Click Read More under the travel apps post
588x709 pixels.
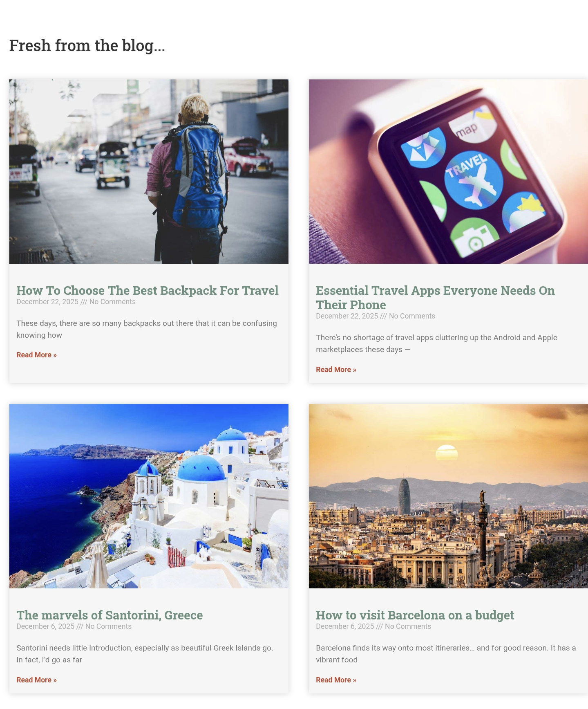pyautogui.click(x=336, y=370)
